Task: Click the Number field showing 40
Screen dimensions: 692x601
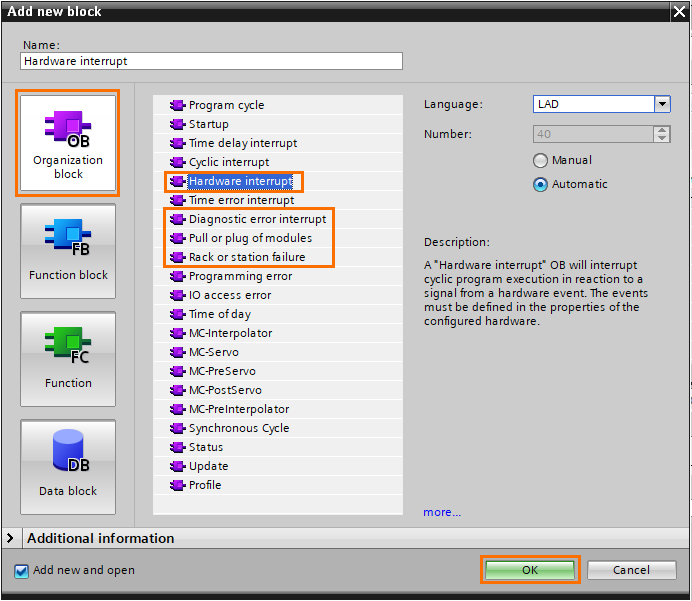Action: tap(593, 134)
